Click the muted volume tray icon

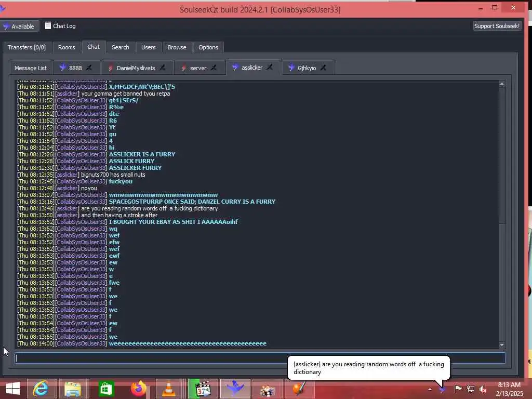point(483,389)
